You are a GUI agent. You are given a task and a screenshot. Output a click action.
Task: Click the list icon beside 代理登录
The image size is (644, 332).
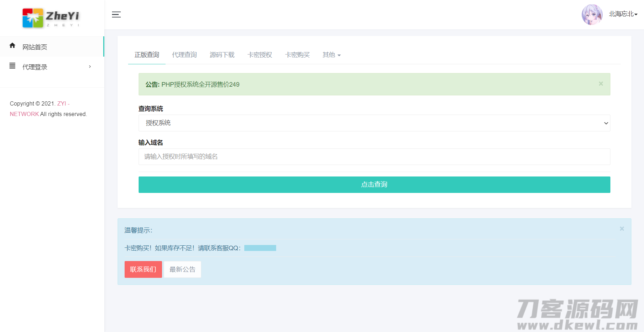pyautogui.click(x=12, y=66)
